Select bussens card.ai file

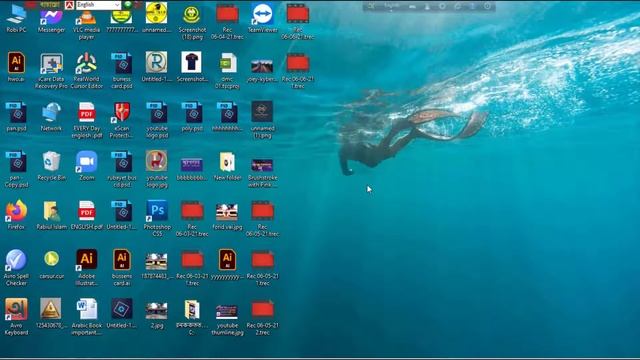(122, 267)
